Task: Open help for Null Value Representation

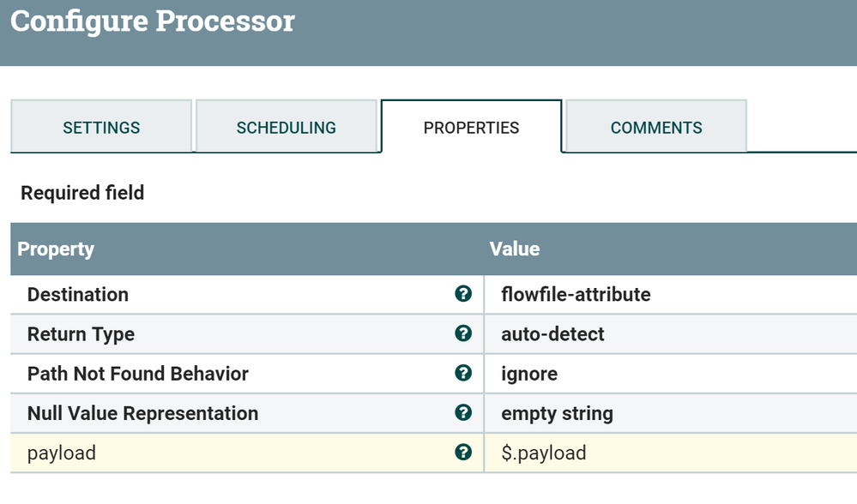Action: tap(463, 412)
